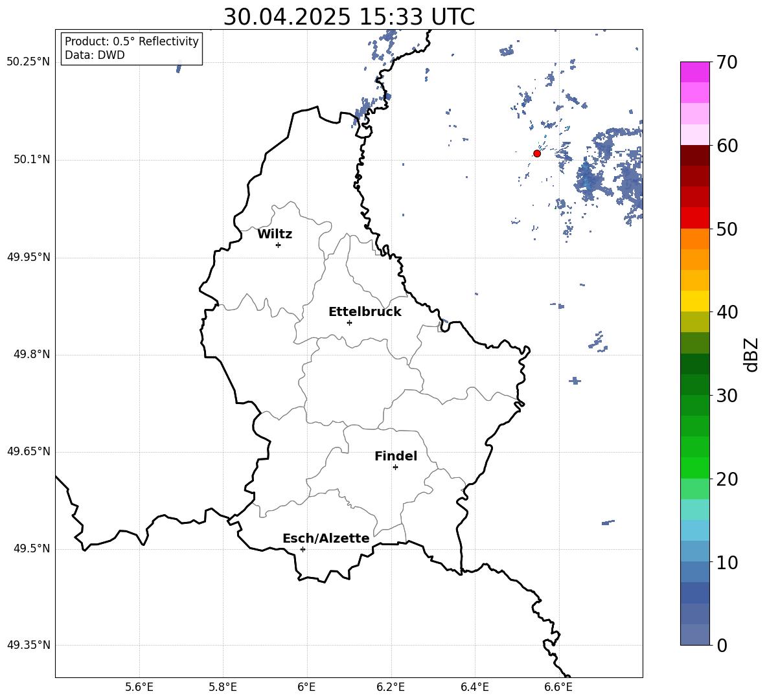Click the colorbar value 30 label
This screenshot has height=700, width=767.
click(x=726, y=396)
